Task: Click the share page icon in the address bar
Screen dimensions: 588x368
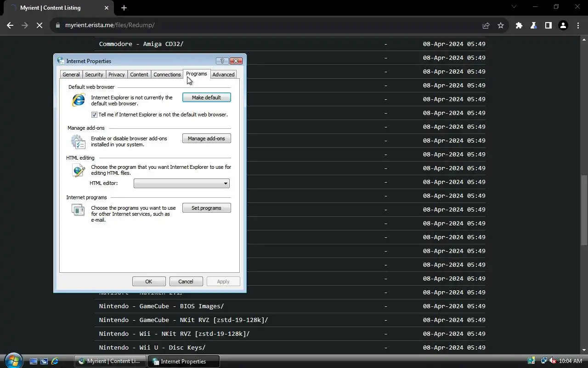Action: pyautogui.click(x=486, y=25)
